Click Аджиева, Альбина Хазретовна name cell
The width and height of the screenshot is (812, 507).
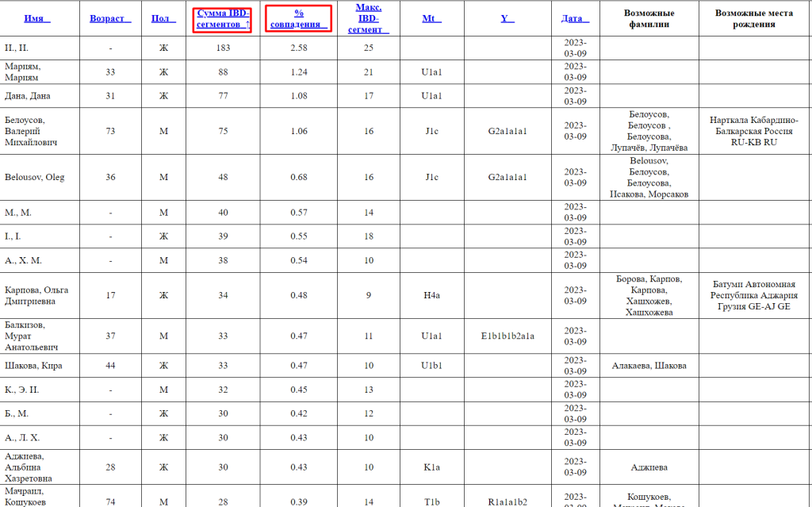coord(36,467)
